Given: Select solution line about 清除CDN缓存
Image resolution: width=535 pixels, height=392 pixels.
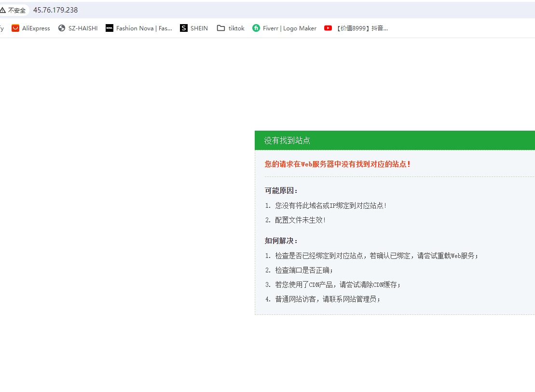Looking at the screenshot, I should (337, 284).
